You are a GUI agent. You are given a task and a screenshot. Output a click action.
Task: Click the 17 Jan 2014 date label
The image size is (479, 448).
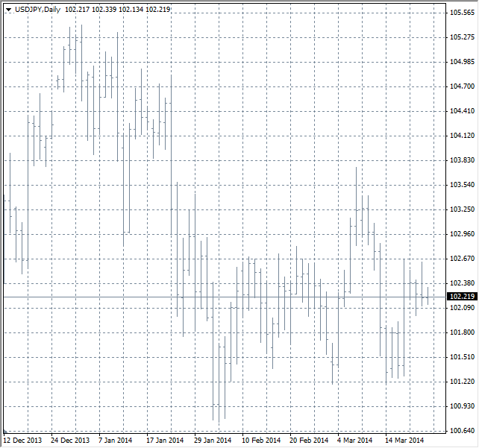coord(165,441)
